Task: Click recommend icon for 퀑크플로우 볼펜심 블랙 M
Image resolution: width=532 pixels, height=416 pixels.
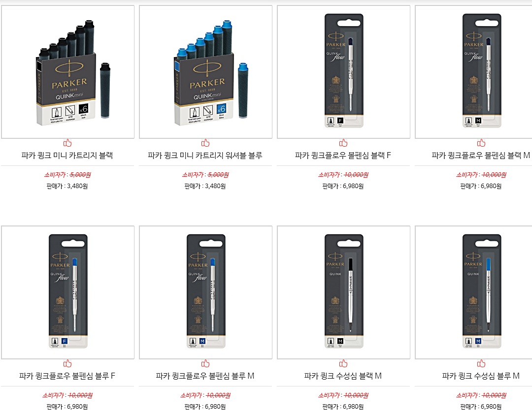Action: click(x=481, y=143)
